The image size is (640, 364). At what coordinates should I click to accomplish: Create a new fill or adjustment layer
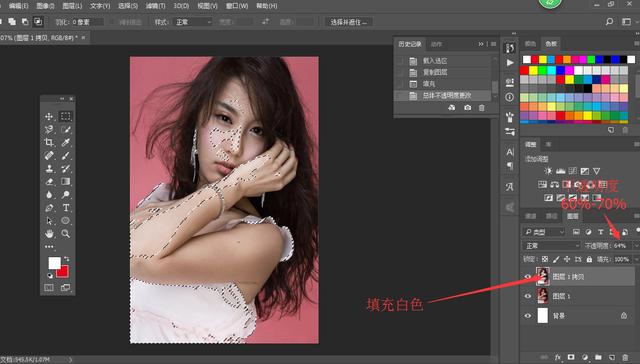click(x=584, y=357)
